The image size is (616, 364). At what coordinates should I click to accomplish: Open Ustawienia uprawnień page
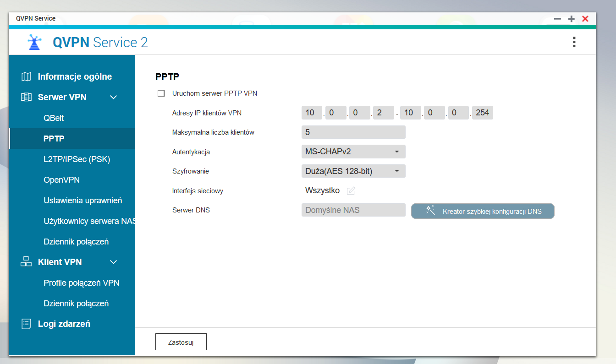click(72, 200)
